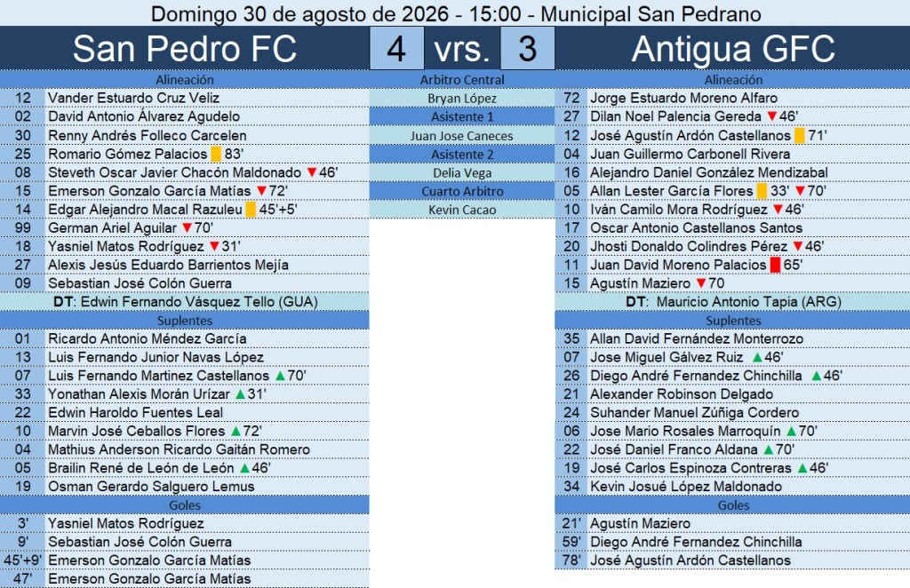The width and height of the screenshot is (910, 588).
Task: Click the San Pedro FC Suplentes header
Action: (185, 320)
